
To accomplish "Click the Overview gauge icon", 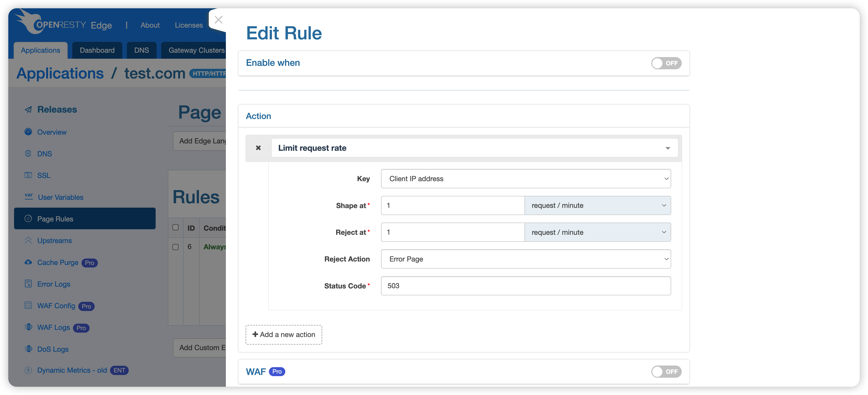I will coord(28,132).
